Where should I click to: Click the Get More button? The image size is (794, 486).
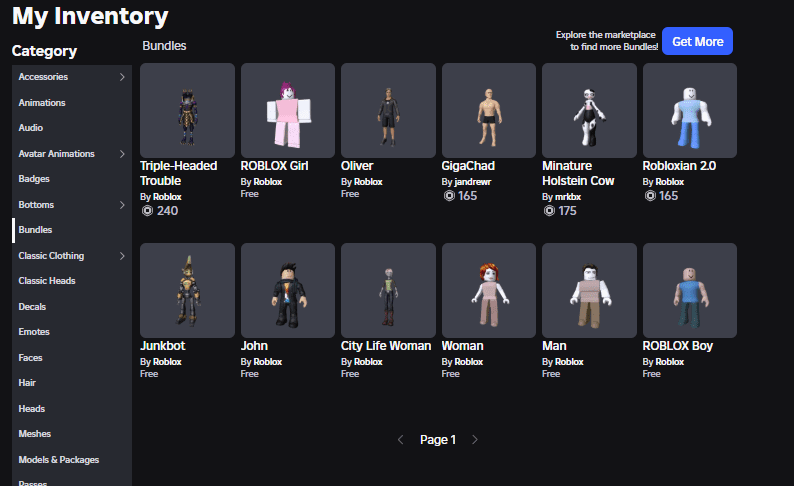tap(697, 41)
